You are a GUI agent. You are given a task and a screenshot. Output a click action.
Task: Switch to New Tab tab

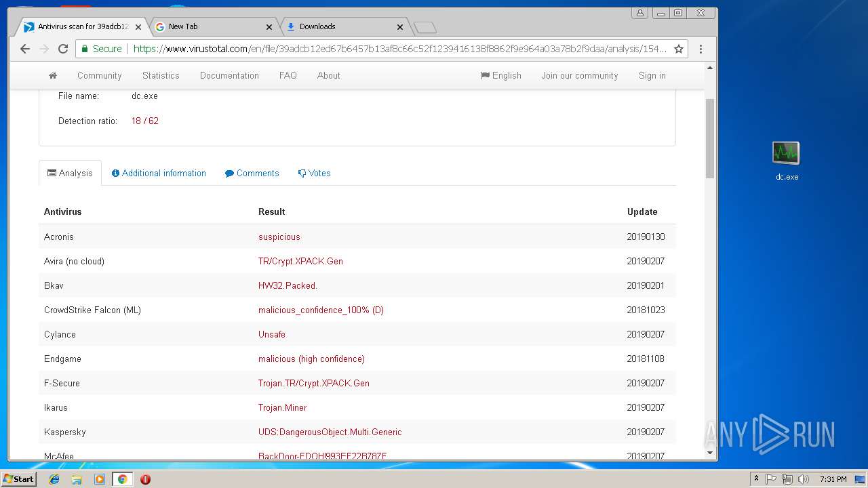pos(214,27)
